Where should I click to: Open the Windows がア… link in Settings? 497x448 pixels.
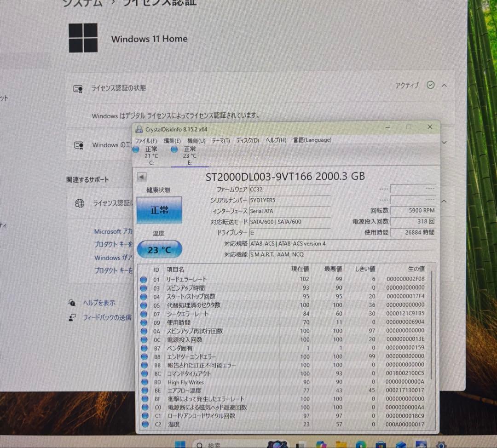pos(113,258)
